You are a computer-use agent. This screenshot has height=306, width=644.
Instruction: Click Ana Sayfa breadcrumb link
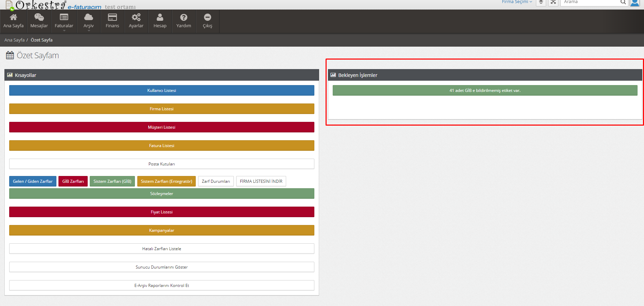(x=14, y=40)
